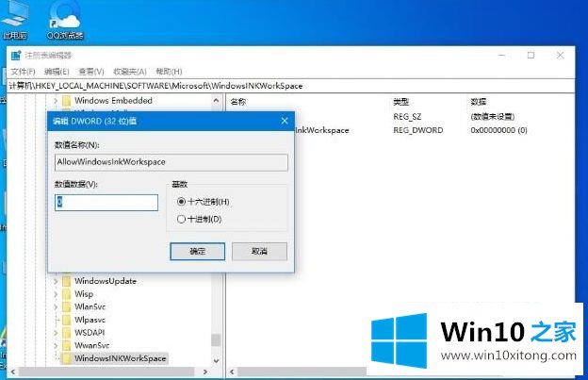The height and width of the screenshot is (380, 588).
Task: Click the tree pane horizontal scroll right arrow
Action: click(205, 372)
